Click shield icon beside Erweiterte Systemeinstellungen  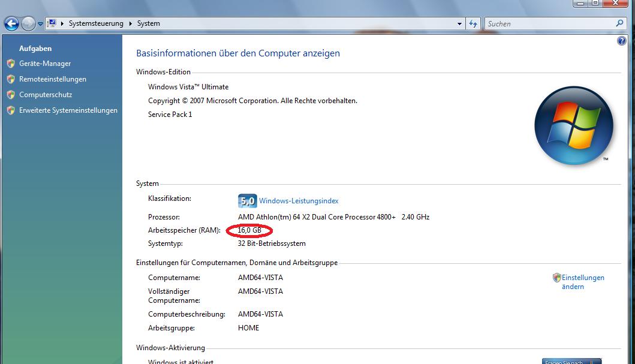pos(11,110)
